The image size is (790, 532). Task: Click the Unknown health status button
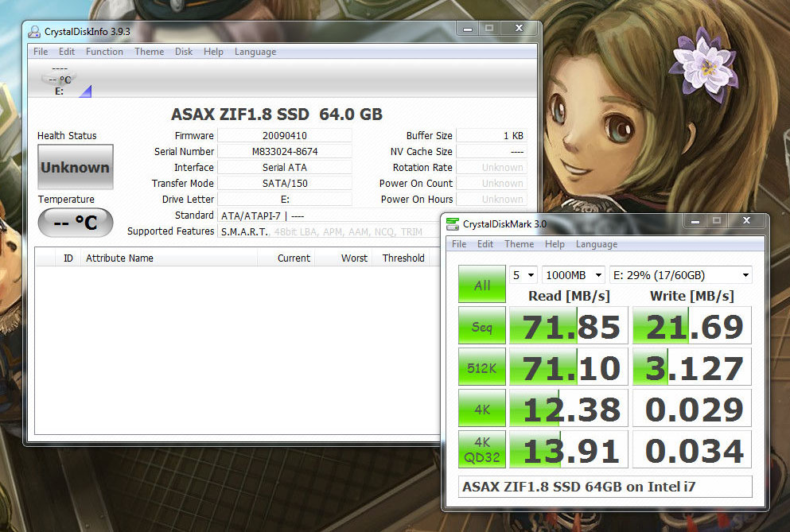point(76,167)
